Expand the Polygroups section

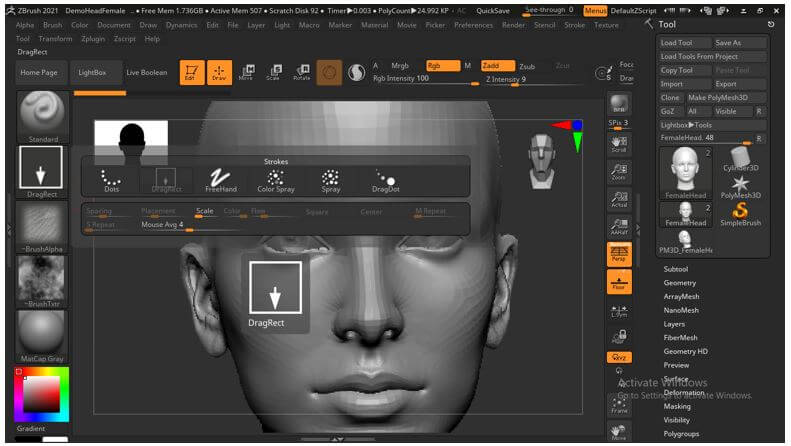tap(681, 433)
